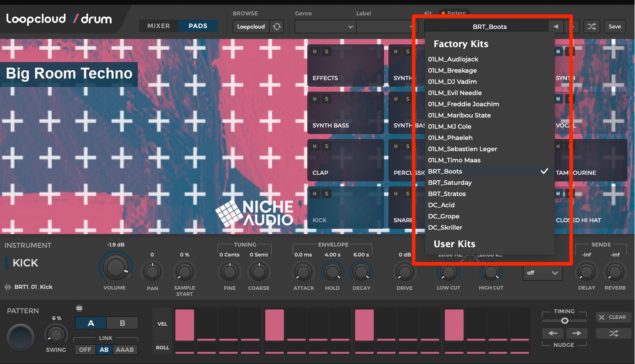Nudge the pattern left
The height and width of the screenshot is (364, 635).
(x=553, y=333)
